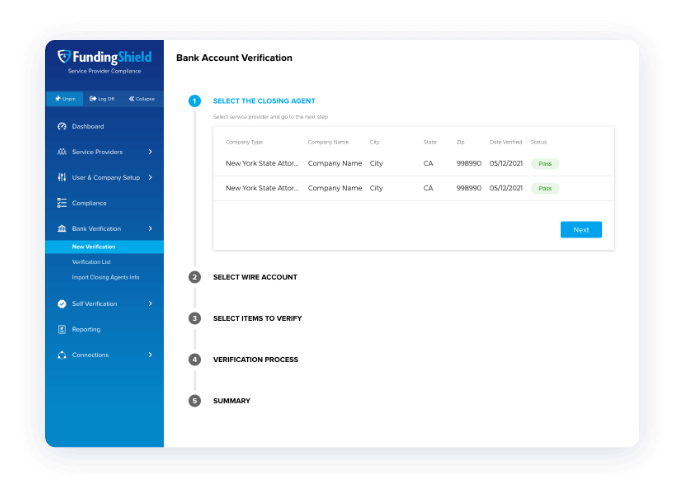Click the Bank Verification building icon

pos(62,229)
